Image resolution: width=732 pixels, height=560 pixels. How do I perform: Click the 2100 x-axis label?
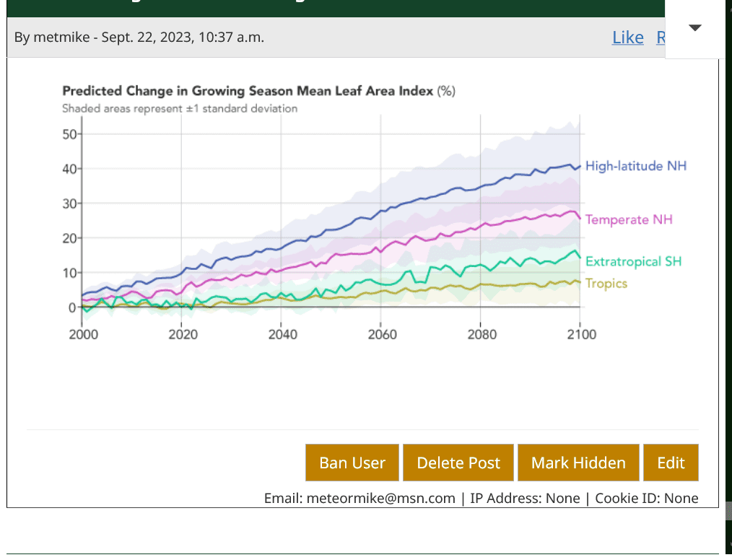click(581, 335)
